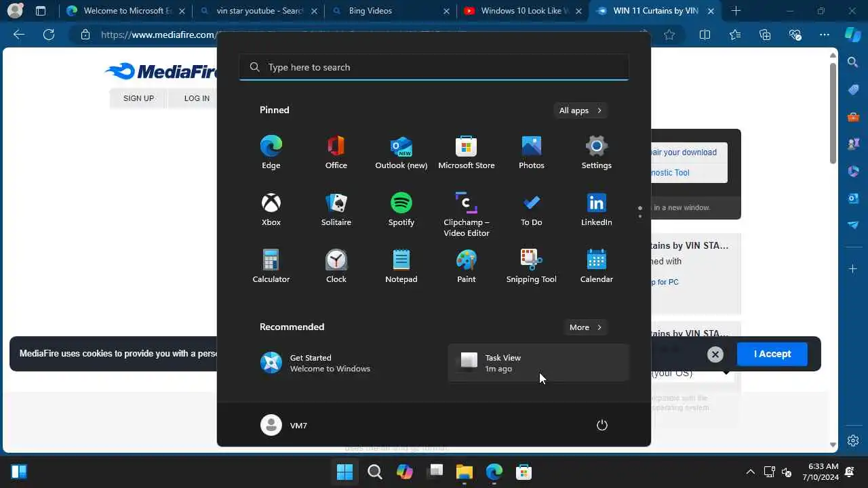
Task: Toggle Edge split screen
Action: pos(705,35)
